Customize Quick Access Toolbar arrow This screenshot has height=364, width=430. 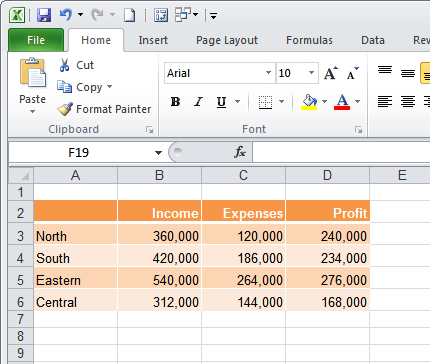pos(213,15)
